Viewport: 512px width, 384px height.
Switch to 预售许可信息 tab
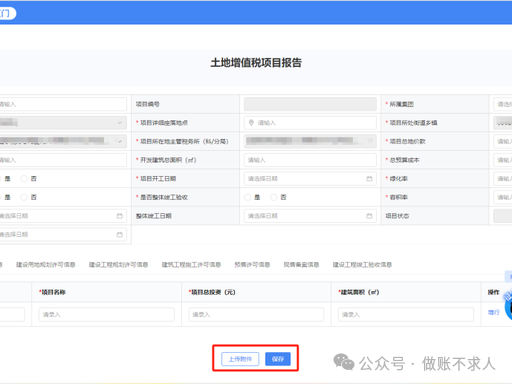pyautogui.click(x=252, y=265)
